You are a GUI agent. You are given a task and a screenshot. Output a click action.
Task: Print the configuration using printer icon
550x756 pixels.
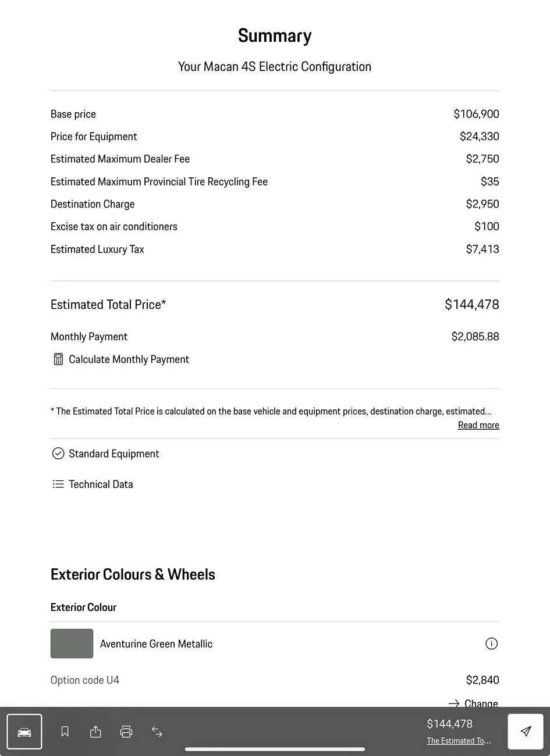click(x=126, y=732)
